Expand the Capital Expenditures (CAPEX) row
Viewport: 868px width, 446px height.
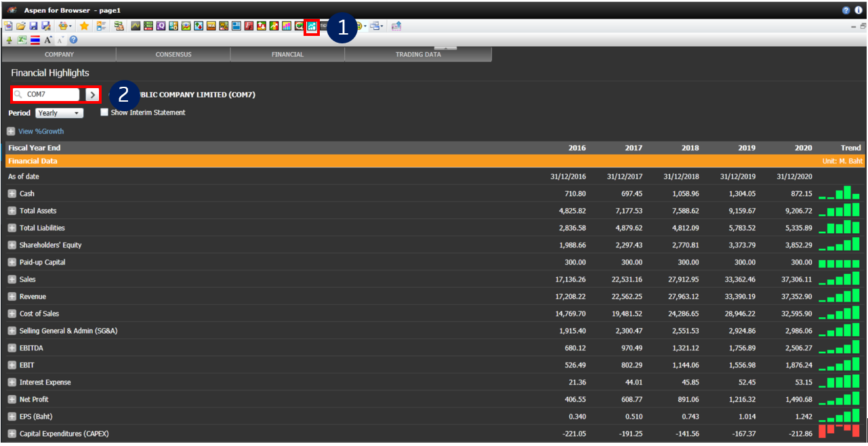[x=12, y=434]
